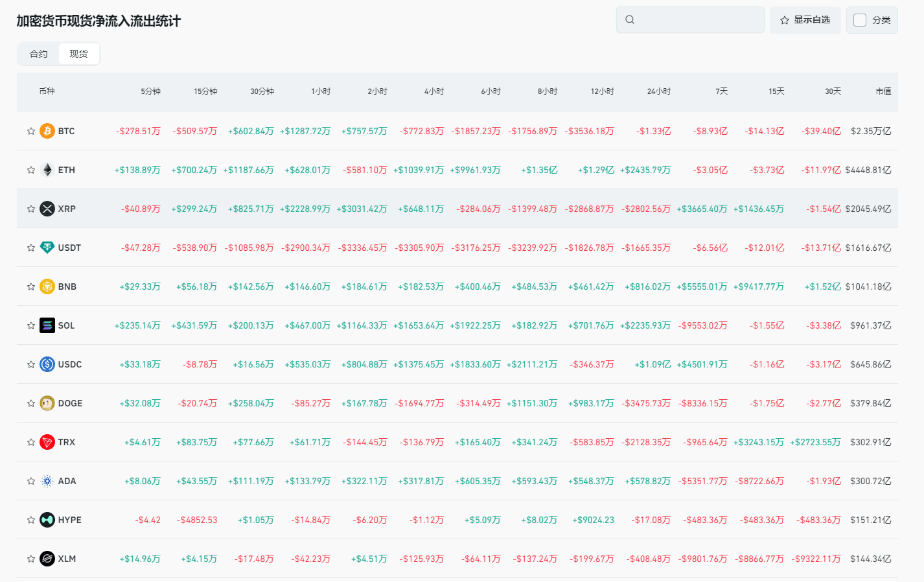Click the HYPE coin logo icon
This screenshot has height=582, width=924.
tap(47, 520)
